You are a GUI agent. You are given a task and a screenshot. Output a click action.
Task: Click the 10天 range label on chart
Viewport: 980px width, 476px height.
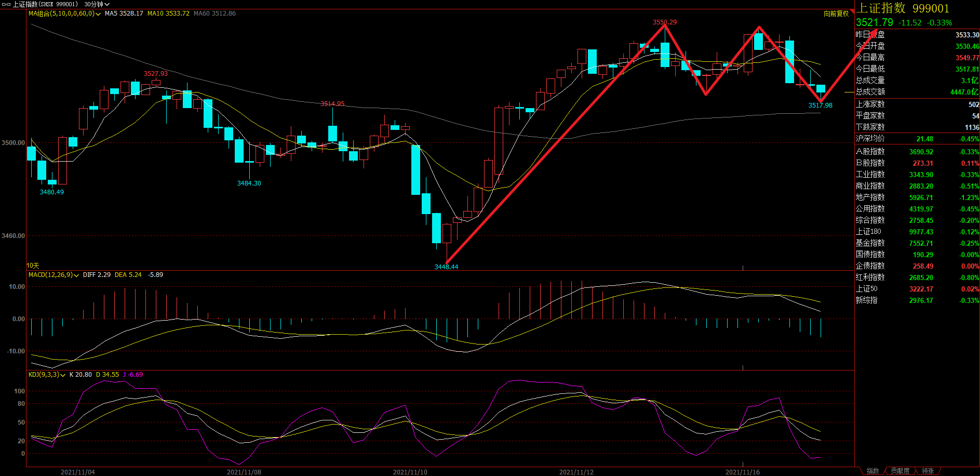coord(33,266)
